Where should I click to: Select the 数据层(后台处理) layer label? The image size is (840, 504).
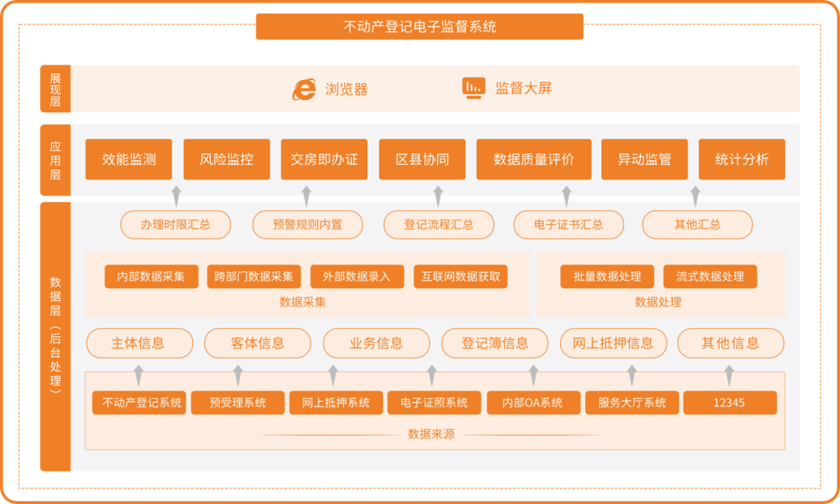click(x=55, y=336)
